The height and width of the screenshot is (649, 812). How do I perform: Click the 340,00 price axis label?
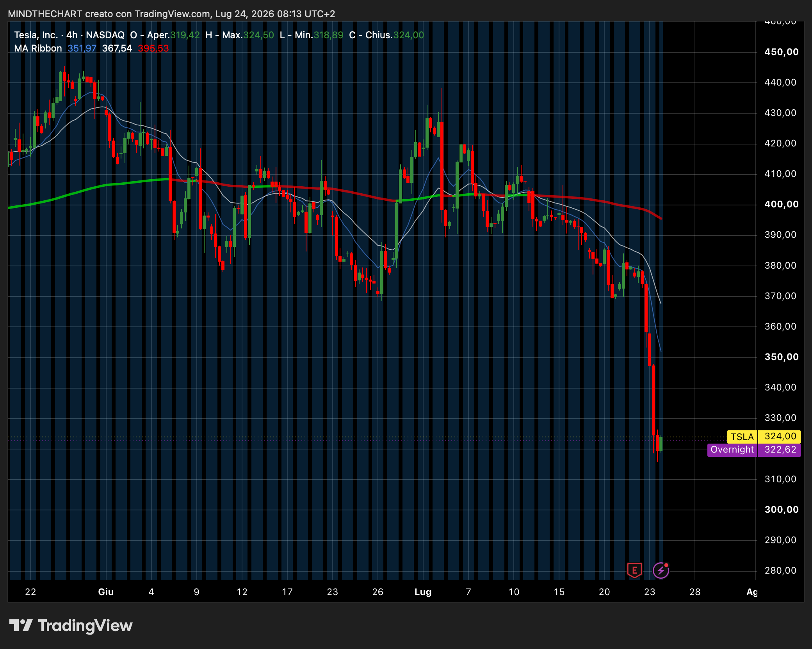(x=780, y=387)
